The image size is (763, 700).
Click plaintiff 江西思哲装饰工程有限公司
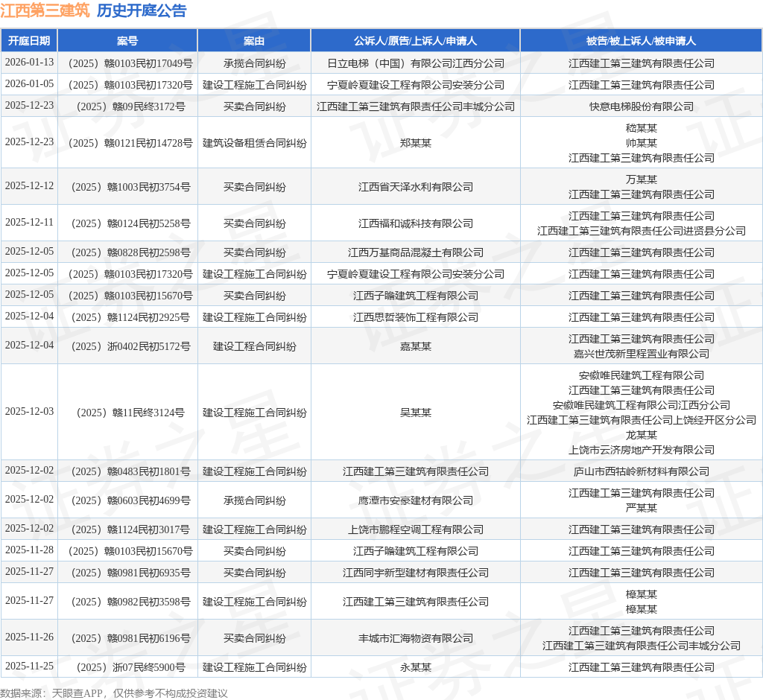click(416, 317)
